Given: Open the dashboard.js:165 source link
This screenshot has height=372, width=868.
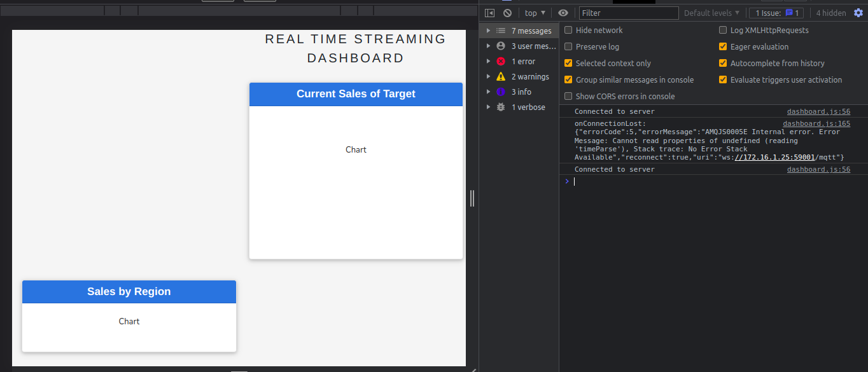Looking at the screenshot, I should click(x=816, y=123).
